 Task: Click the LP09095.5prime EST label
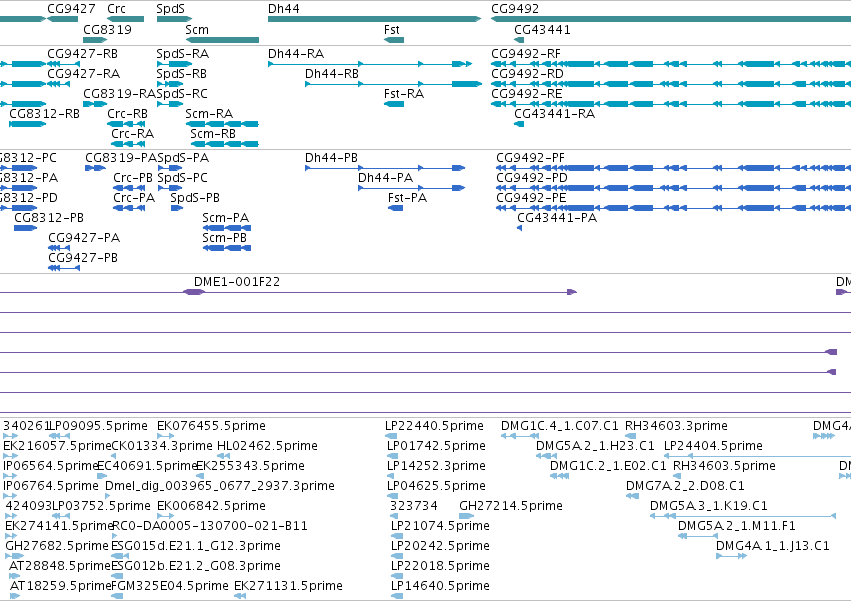pyautogui.click(x=99, y=426)
